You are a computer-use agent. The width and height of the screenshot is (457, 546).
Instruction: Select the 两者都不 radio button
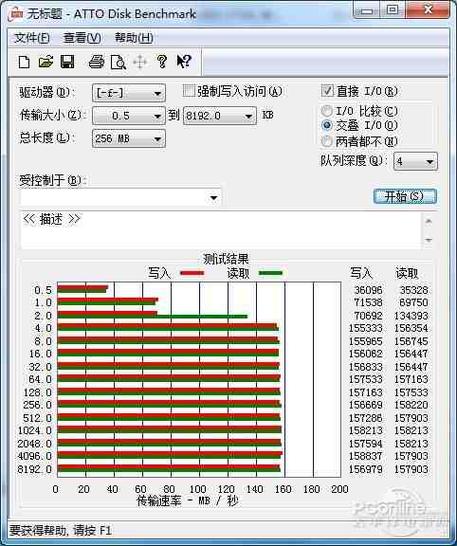[327, 141]
